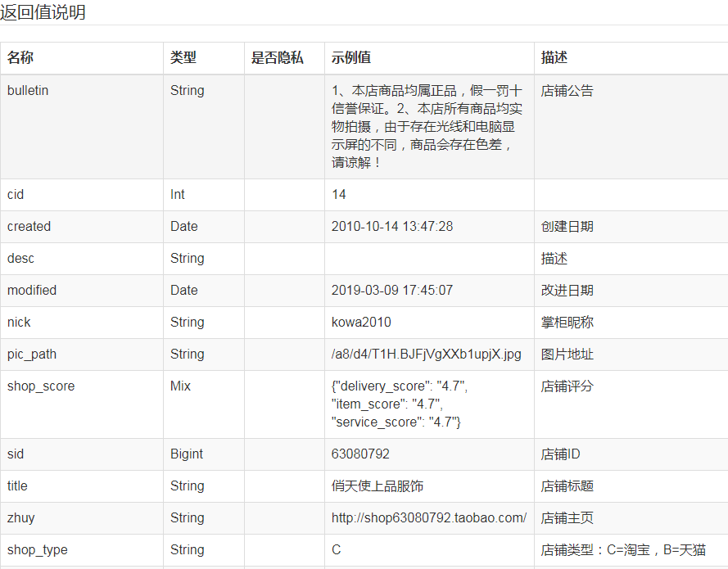Click the 改进日期 description
The image size is (728, 569).
pos(567,291)
